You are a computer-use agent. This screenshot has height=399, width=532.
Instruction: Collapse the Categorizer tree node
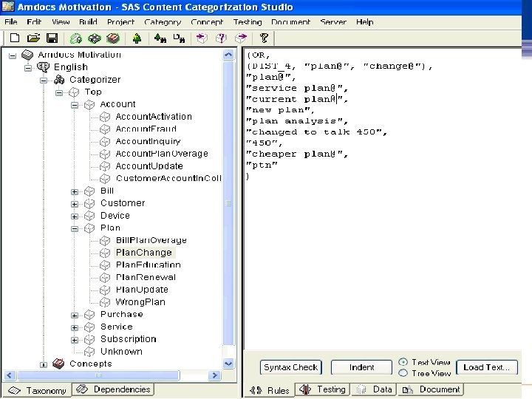pyautogui.click(x=44, y=81)
